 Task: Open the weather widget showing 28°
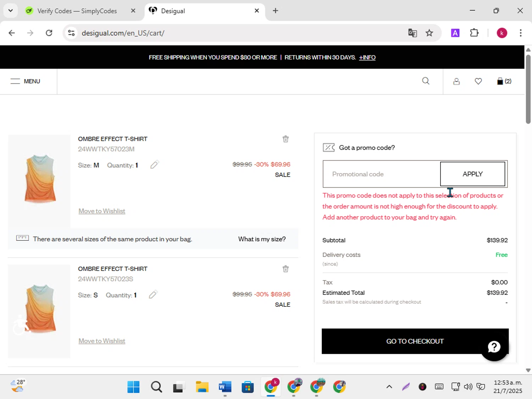18,386
